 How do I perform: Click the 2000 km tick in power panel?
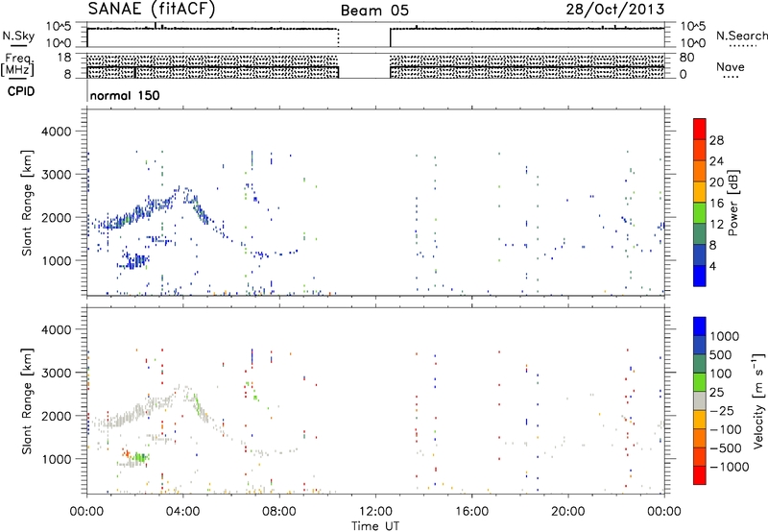click(x=56, y=218)
